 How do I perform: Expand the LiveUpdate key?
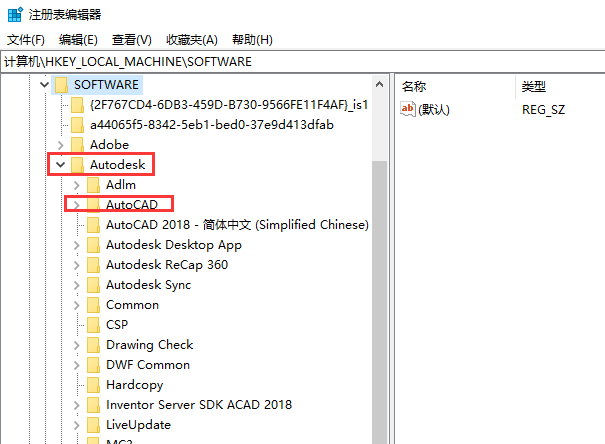pyautogui.click(x=76, y=425)
